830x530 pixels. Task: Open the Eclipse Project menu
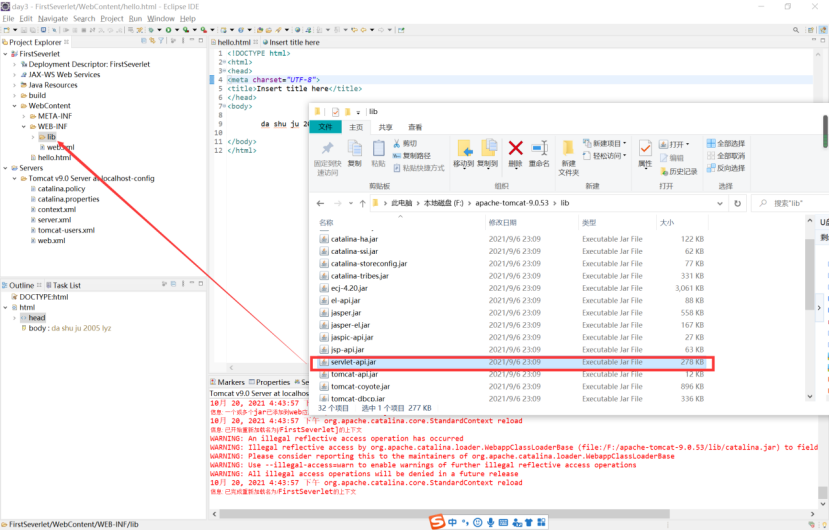pyautogui.click(x=112, y=19)
